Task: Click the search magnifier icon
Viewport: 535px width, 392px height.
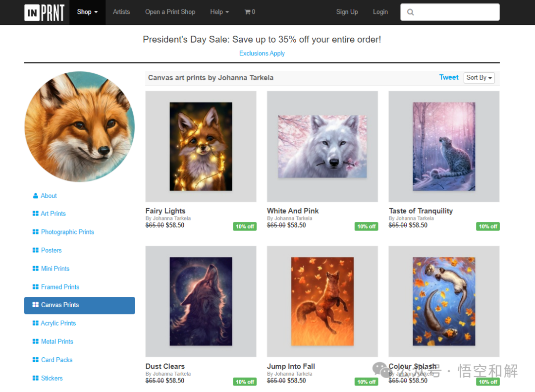Action: click(411, 12)
